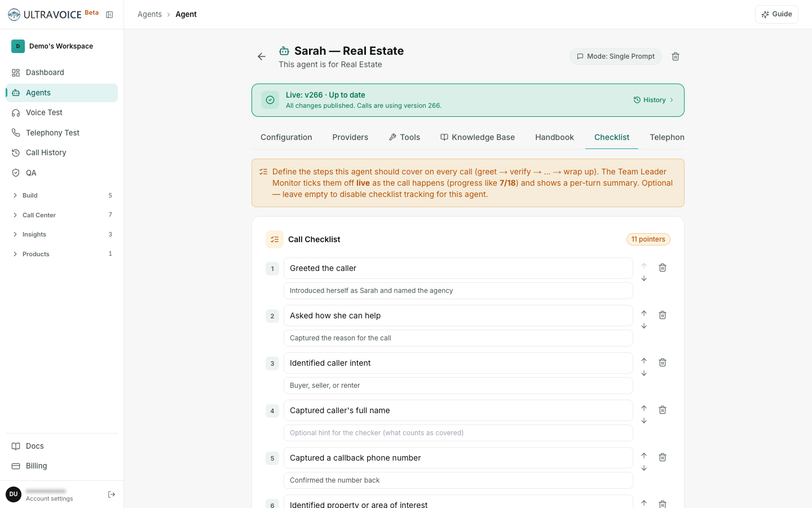
Task: Expand the Products section
Action: point(61,254)
